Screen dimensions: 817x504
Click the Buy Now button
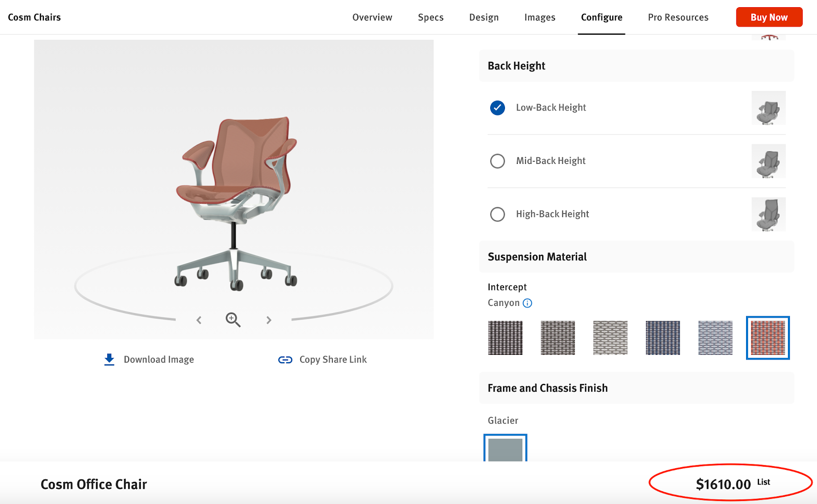769,17
